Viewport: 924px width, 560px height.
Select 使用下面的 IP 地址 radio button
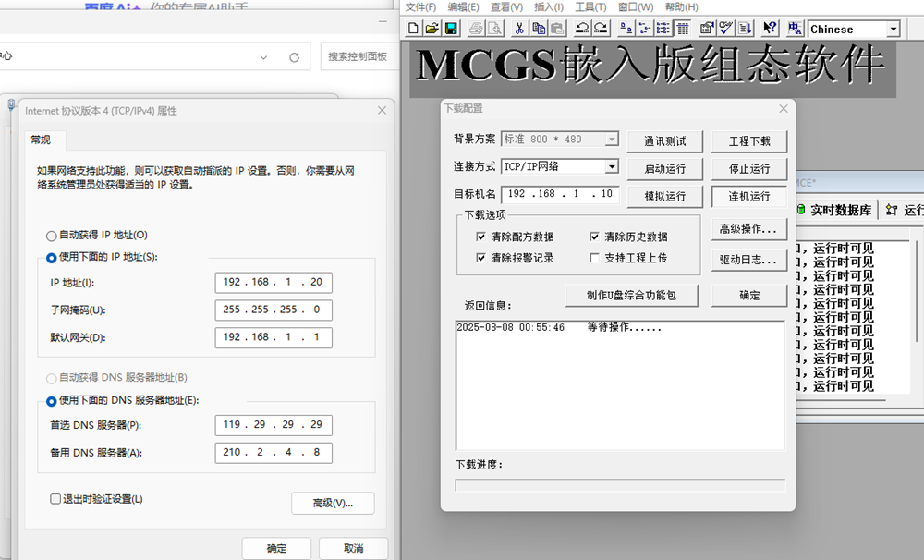(51, 258)
